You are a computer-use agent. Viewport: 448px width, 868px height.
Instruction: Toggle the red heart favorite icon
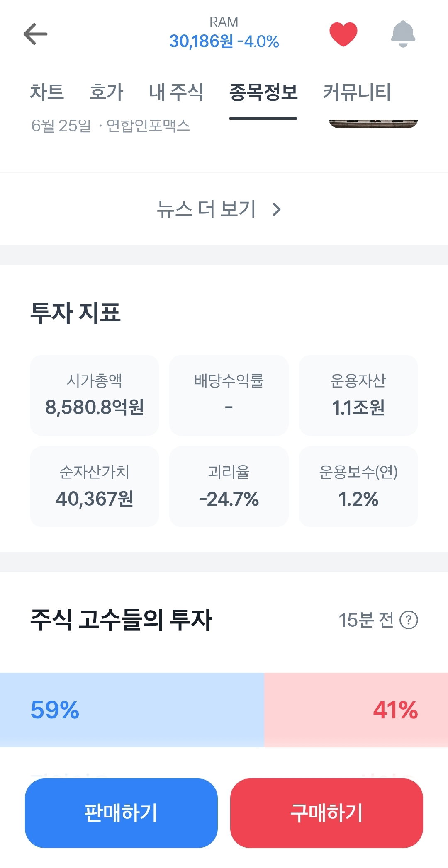coord(343,34)
